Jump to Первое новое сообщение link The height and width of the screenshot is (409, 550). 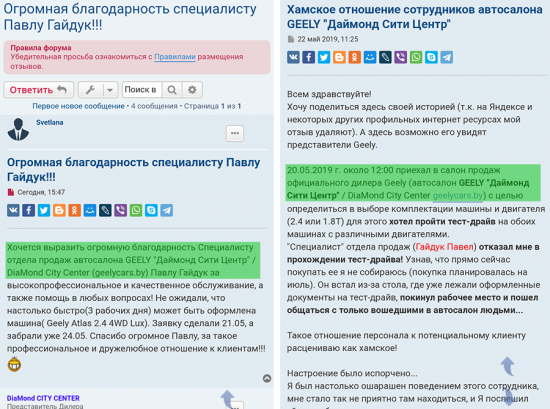coord(79,106)
